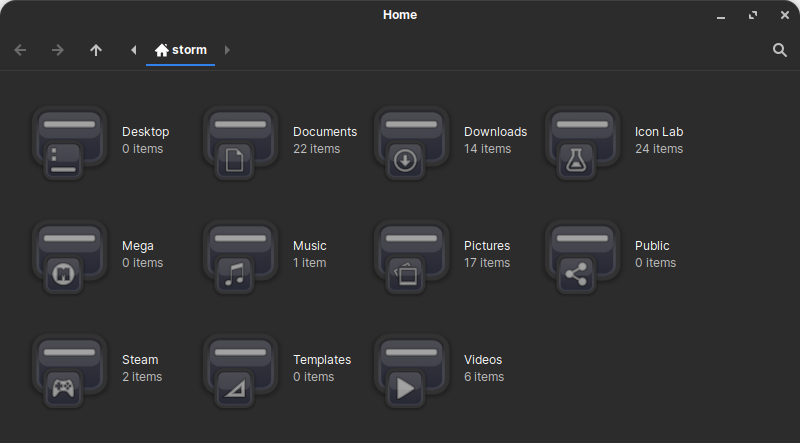800x443 pixels.
Task: Click the '1 item' count text
Action: (x=309, y=263)
